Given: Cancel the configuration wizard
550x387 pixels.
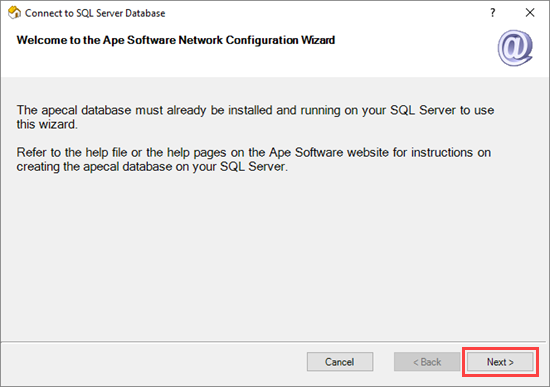Looking at the screenshot, I should point(340,362).
